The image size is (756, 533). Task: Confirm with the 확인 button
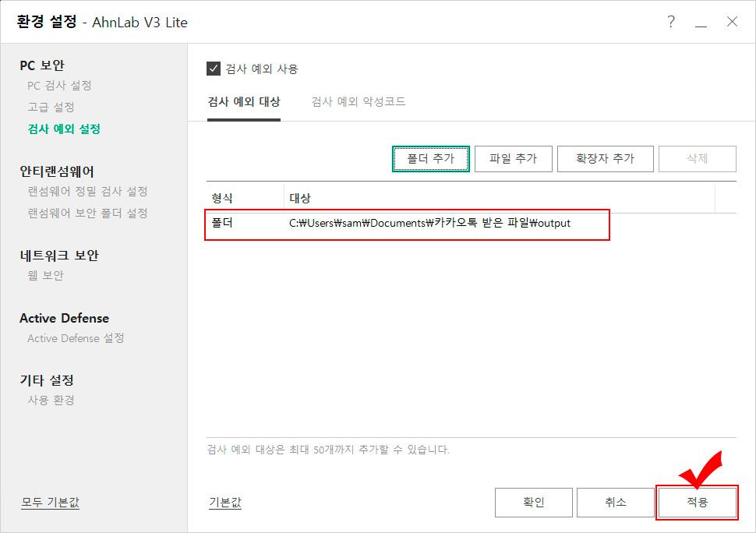point(534,502)
